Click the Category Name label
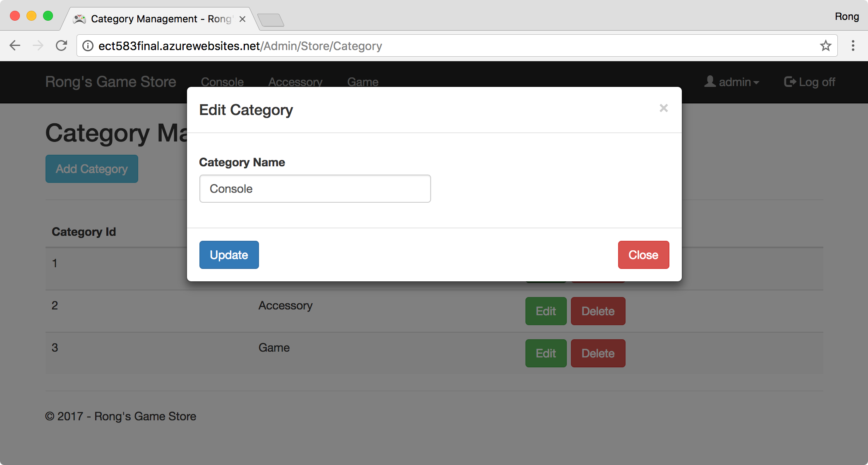This screenshot has width=868, height=465. pos(242,162)
